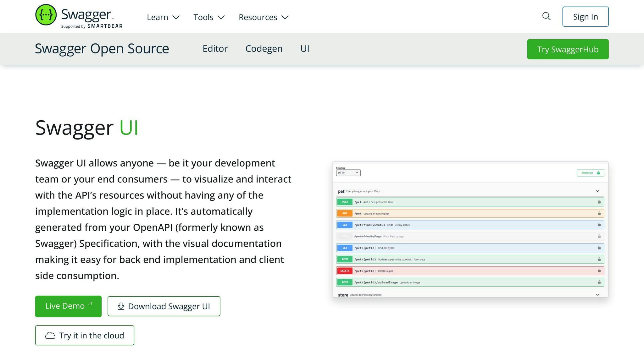Click the lock icon on DELETE /pet/{petId} row

599,271
